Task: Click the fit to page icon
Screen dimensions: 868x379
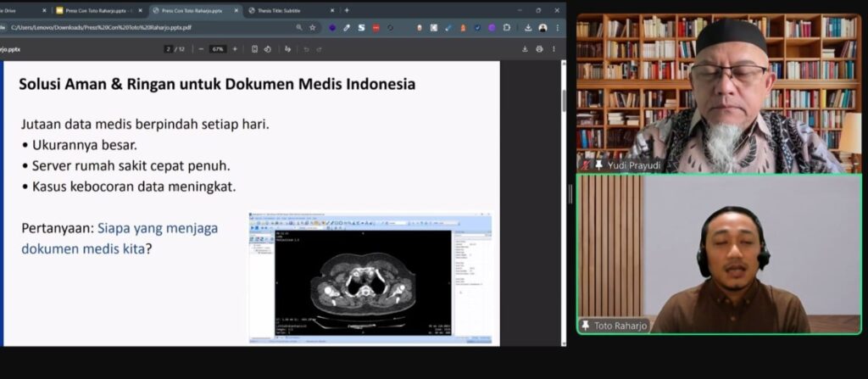Action: (254, 49)
